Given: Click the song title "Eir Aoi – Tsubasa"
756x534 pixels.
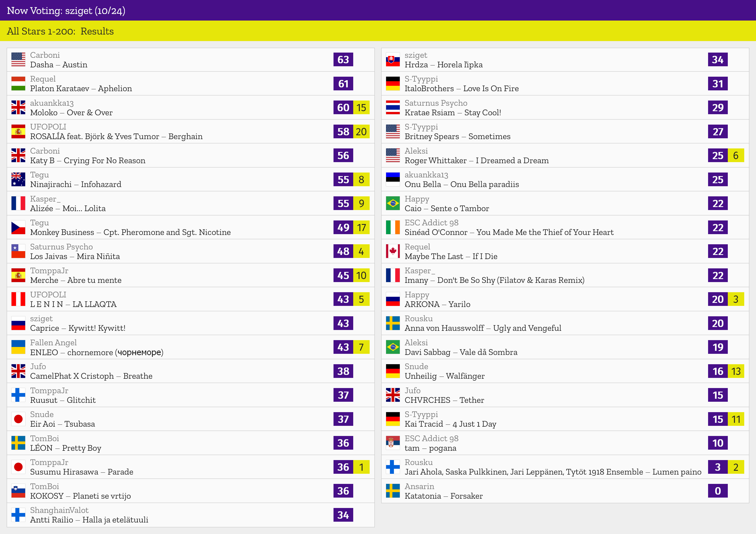Looking at the screenshot, I should click(x=62, y=424).
